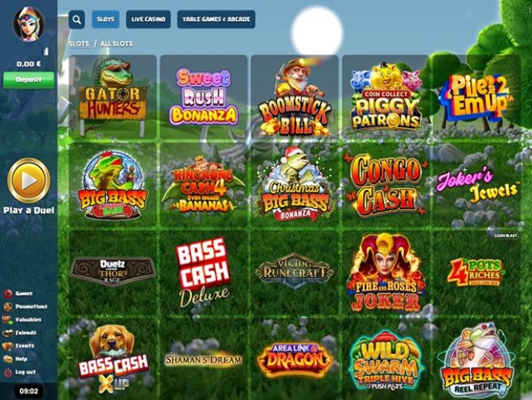Launch Gator Hunters slot game
This screenshot has width=532, height=400.
[x=112, y=97]
